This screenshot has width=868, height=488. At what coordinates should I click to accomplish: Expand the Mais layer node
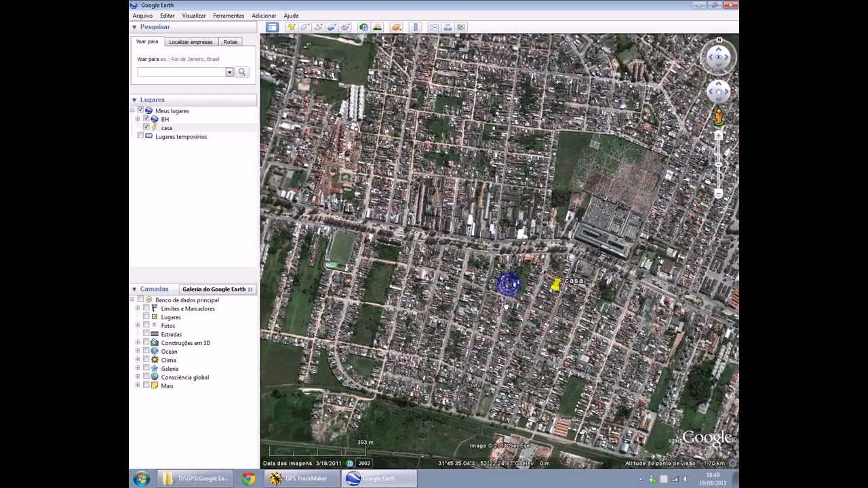pos(138,386)
